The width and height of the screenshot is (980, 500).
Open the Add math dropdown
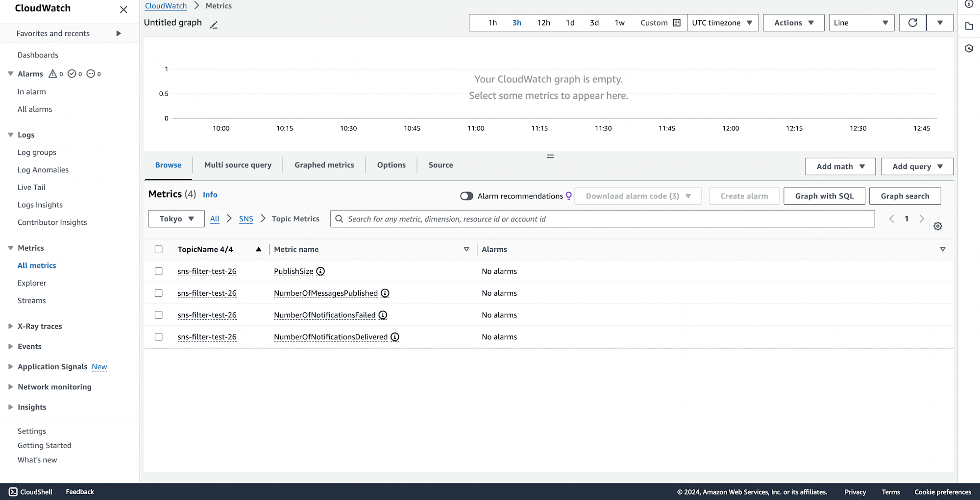coord(840,167)
